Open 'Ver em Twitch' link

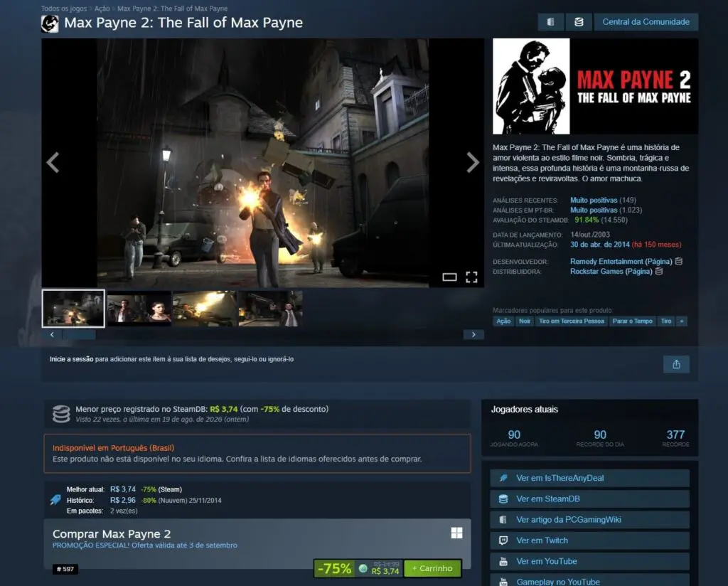(x=589, y=540)
